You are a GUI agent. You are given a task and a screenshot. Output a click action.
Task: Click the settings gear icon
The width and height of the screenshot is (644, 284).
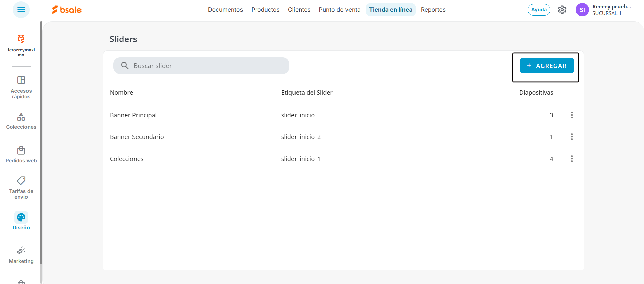click(x=562, y=10)
